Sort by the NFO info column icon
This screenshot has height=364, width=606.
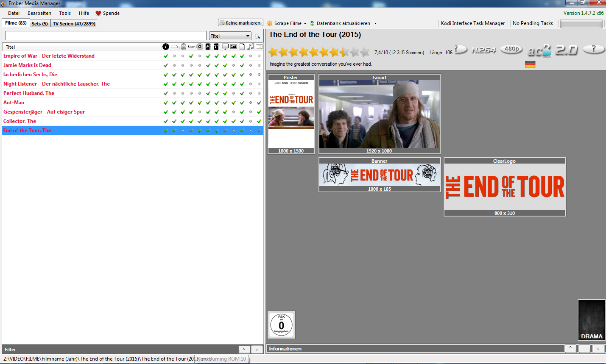point(166,47)
